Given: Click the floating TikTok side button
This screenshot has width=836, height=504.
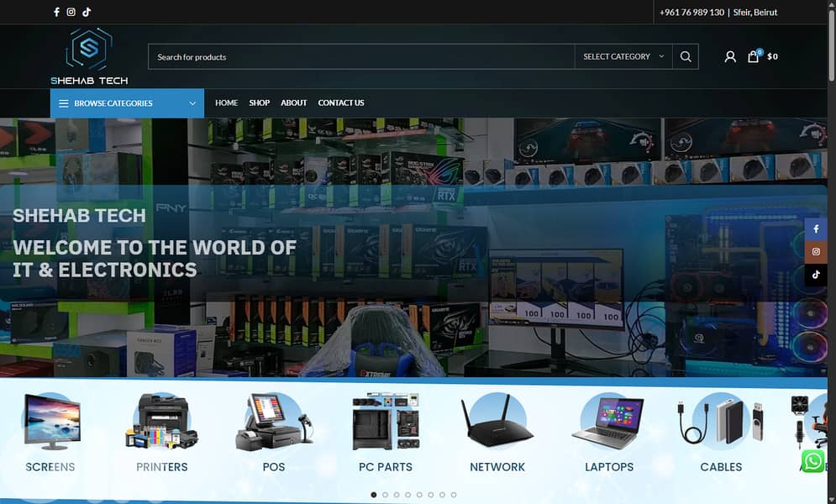Looking at the screenshot, I should 816,275.
